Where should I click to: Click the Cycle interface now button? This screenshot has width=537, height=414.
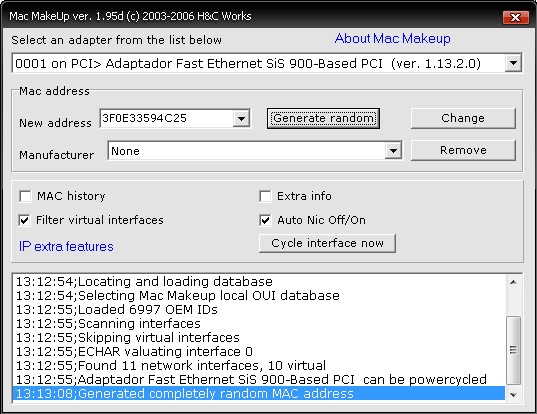point(327,243)
